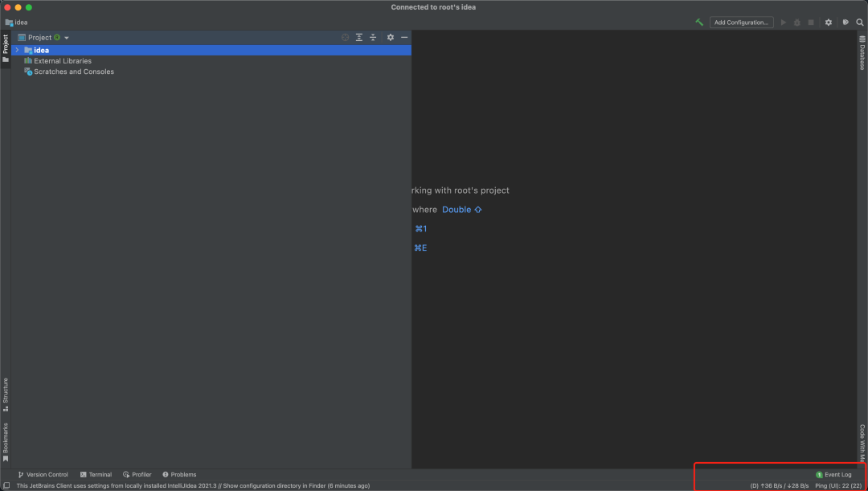Click the Code With Me toolbar icon
This screenshot has width=868, height=491.
[845, 23]
